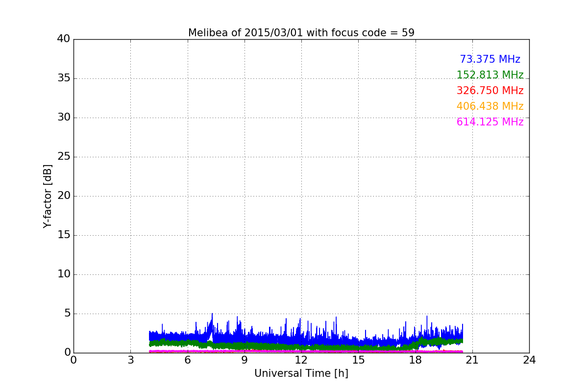The image size is (588, 392).
Task: Click the x-axis tick label 18
Action: (x=416, y=360)
